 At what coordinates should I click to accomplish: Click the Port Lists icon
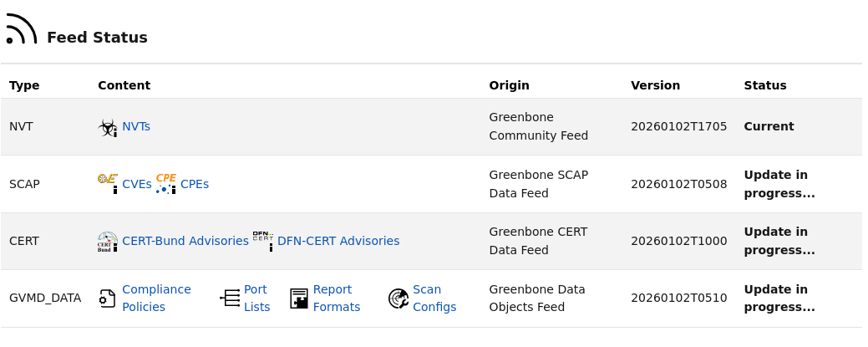tap(230, 299)
